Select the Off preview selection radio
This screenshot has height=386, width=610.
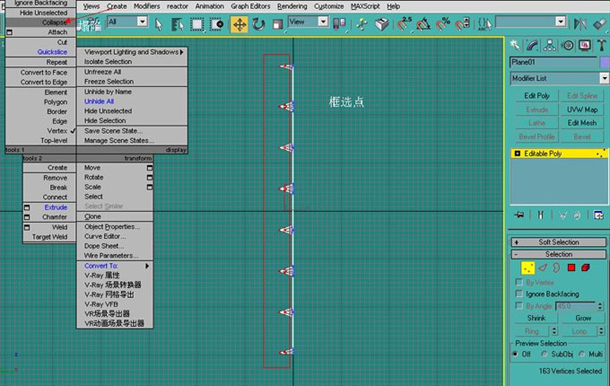[x=515, y=354]
